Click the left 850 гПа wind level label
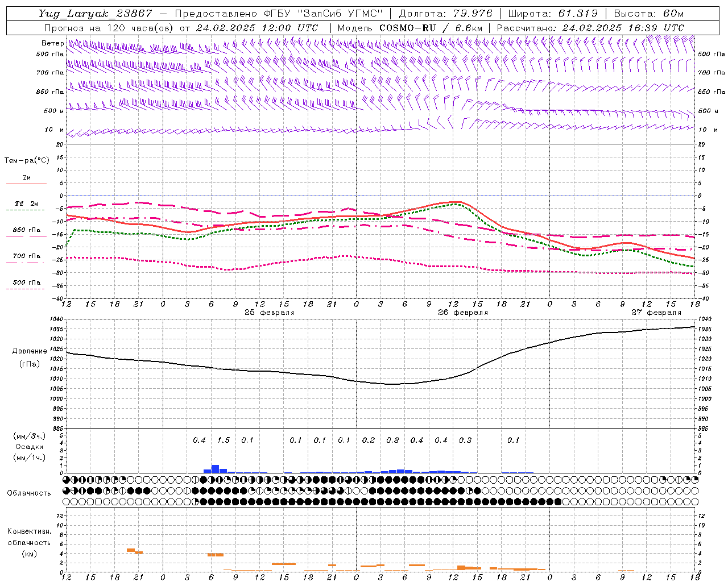 (x=50, y=92)
